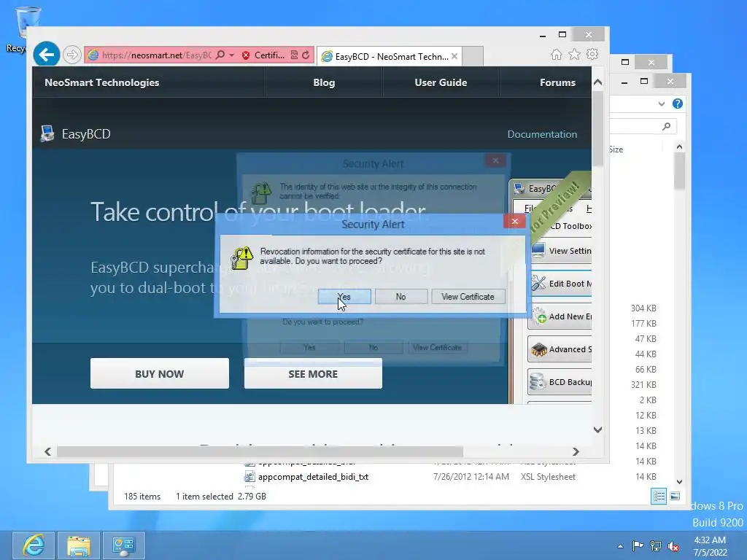This screenshot has height=560, width=747.
Task: Open Favorites with the star icon
Action: click(575, 55)
